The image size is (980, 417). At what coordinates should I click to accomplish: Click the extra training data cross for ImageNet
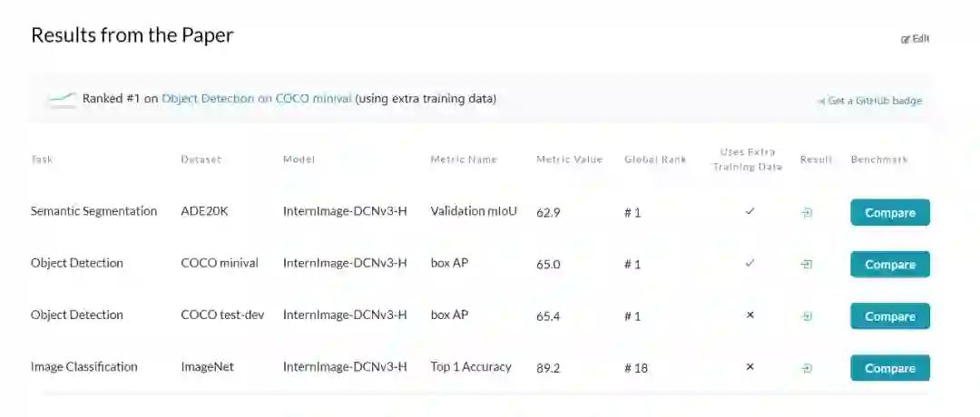[x=750, y=367]
